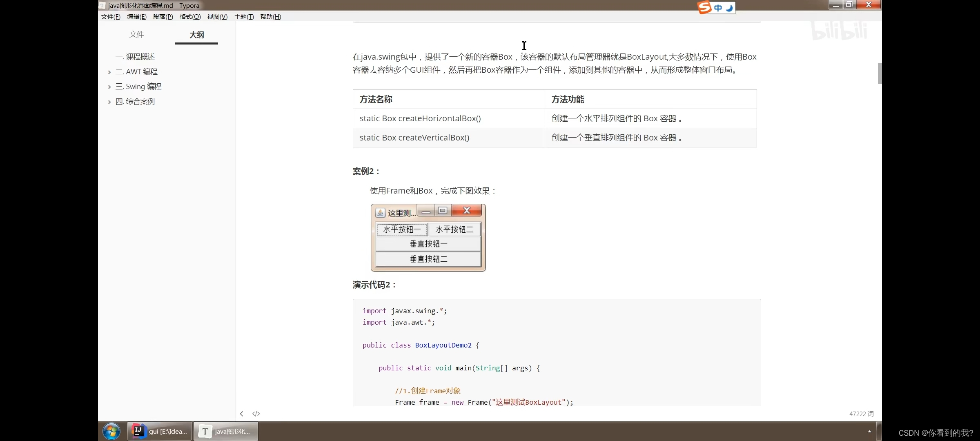Image resolution: width=980 pixels, height=441 pixels.
Task: Switch to the 文件 sidebar tab
Action: [x=136, y=34]
